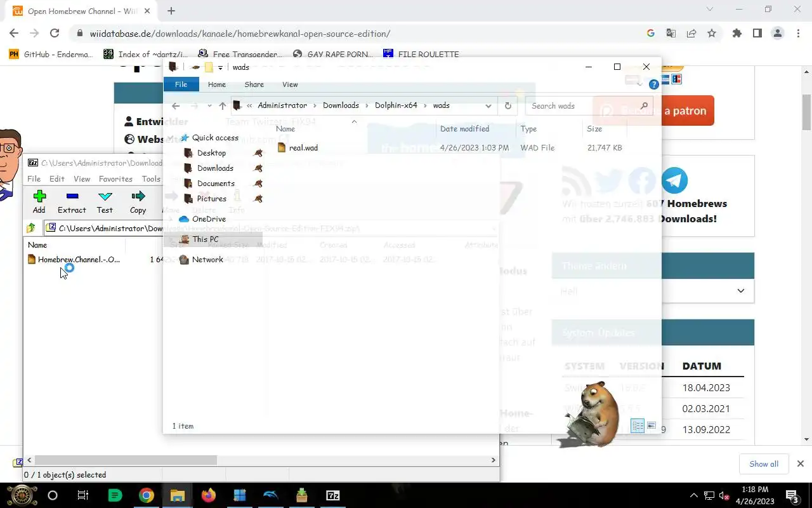
Task: Click Explorer back navigation arrow
Action: click(x=176, y=106)
